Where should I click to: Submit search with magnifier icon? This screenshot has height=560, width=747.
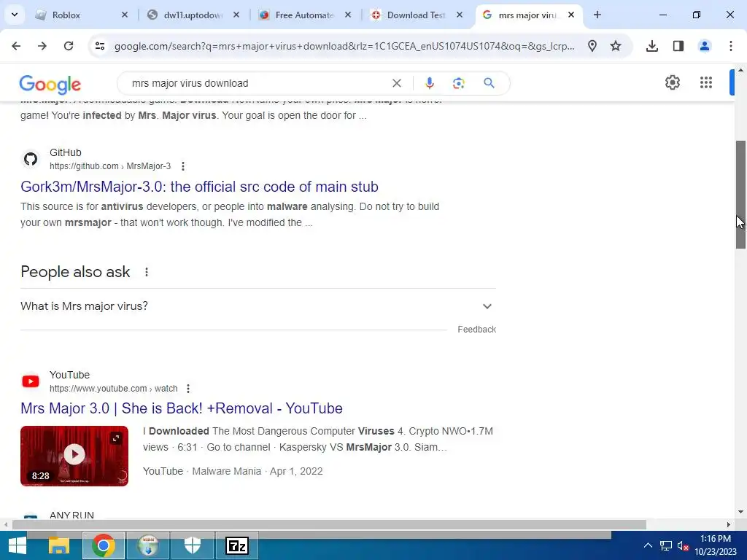pos(489,83)
